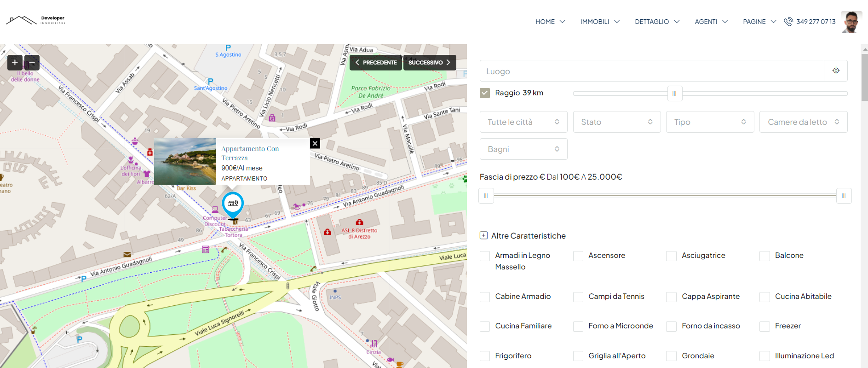The height and width of the screenshot is (368, 868).
Task: Close the property popup on map
Action: [315, 143]
